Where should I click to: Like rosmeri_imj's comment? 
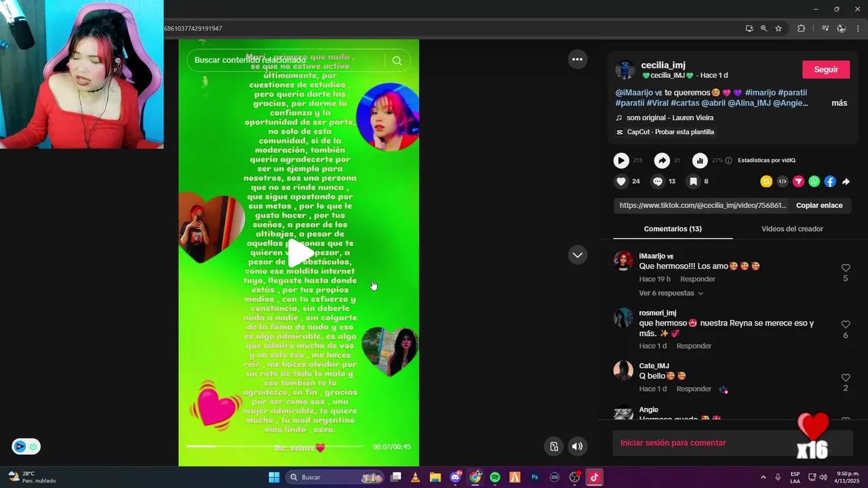point(846,325)
